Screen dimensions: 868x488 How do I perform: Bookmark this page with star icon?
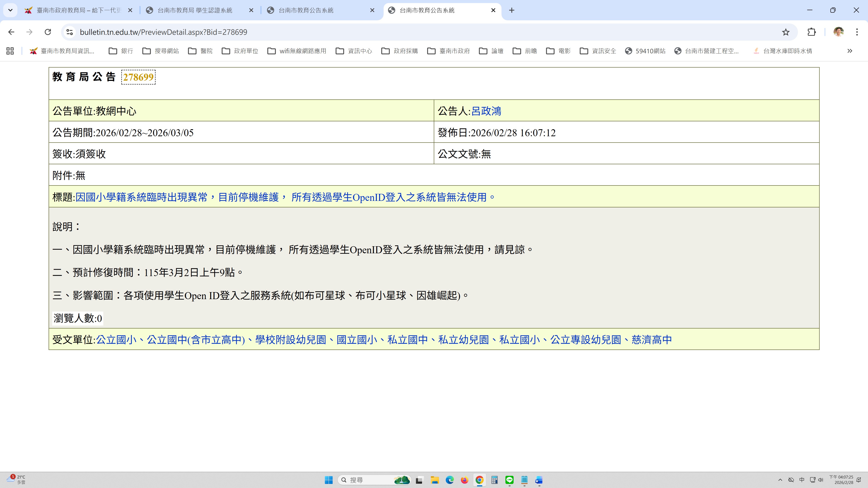[x=785, y=32]
